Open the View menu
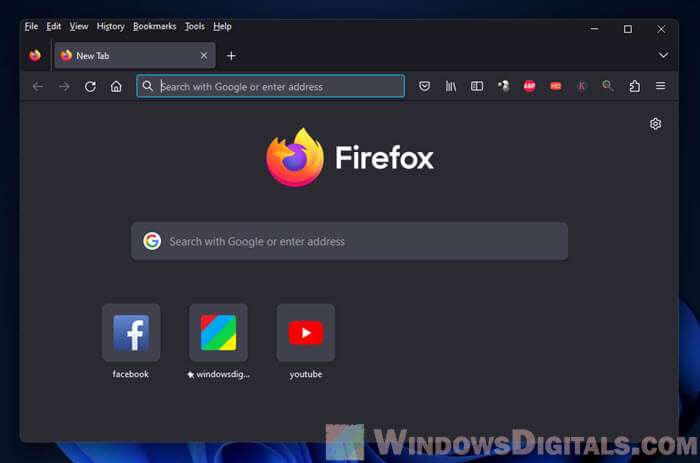Screen dimensions: 700x463 79,26
